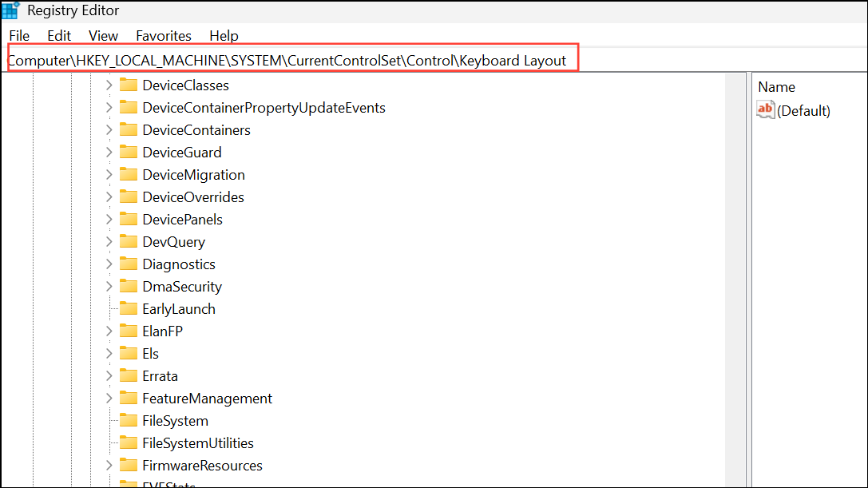Select the FileSystem tree entry
Image resolution: width=868 pixels, height=488 pixels.
click(175, 421)
